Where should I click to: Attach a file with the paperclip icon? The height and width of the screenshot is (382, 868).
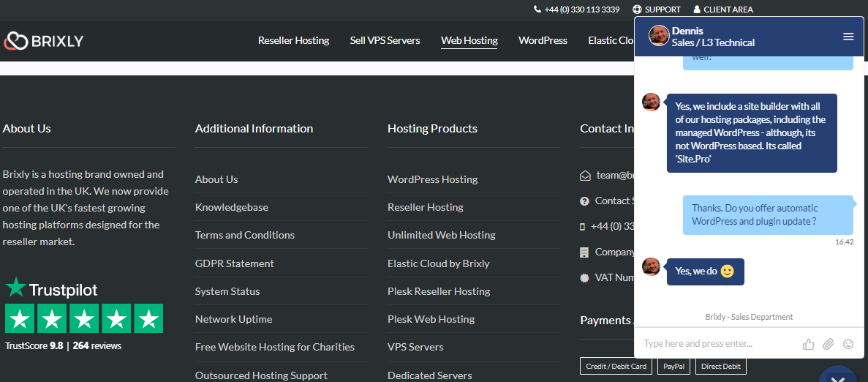pos(828,345)
